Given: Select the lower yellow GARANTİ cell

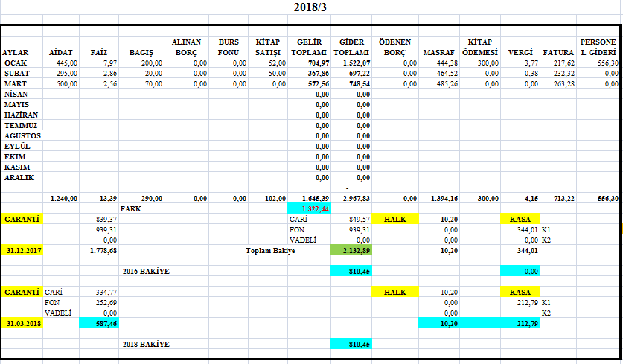Looking at the screenshot, I should tap(22, 292).
